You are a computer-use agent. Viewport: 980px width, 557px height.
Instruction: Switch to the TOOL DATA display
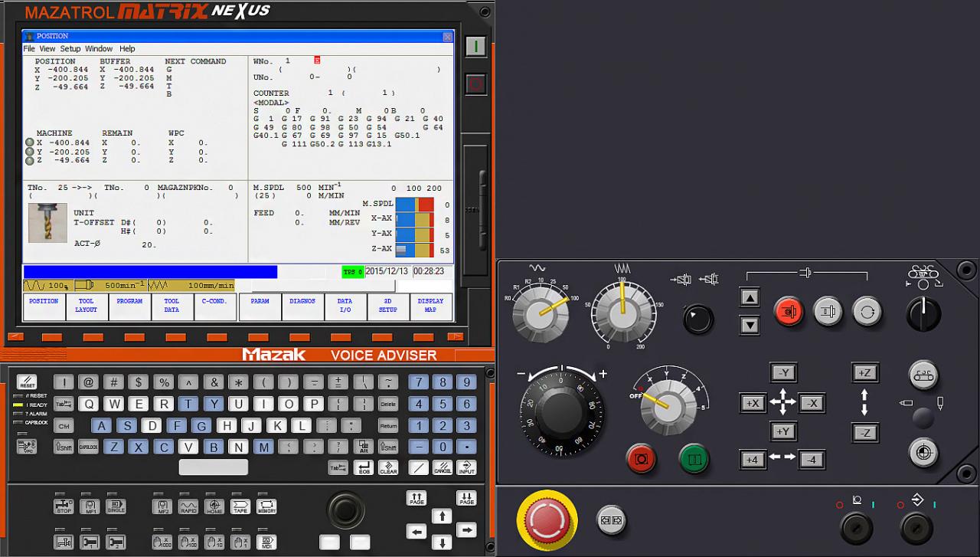171,306
